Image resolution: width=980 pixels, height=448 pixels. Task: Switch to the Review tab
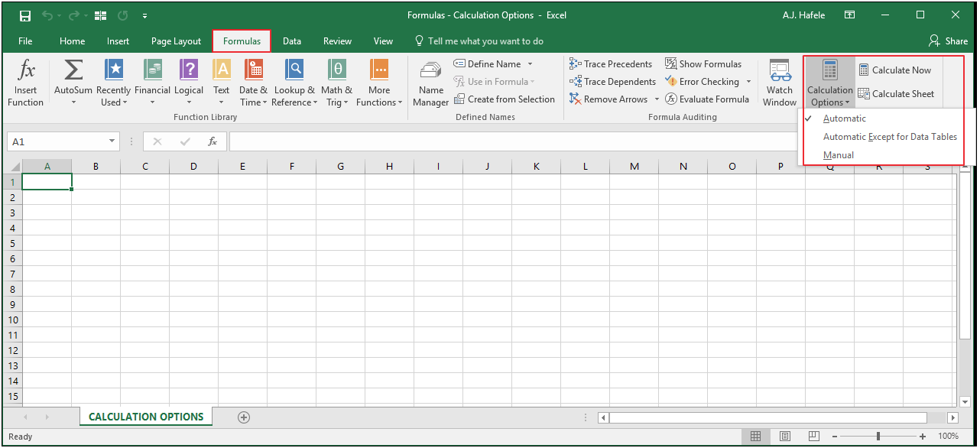(337, 41)
